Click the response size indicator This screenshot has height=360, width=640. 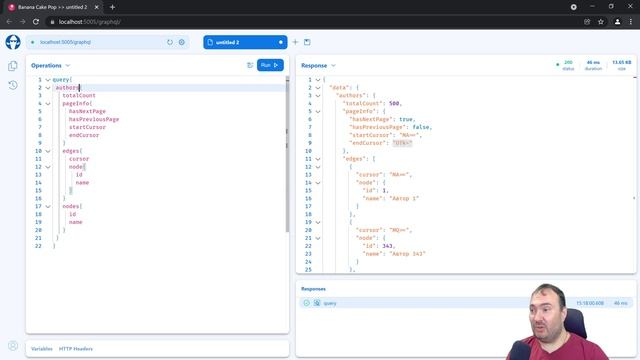(x=621, y=65)
